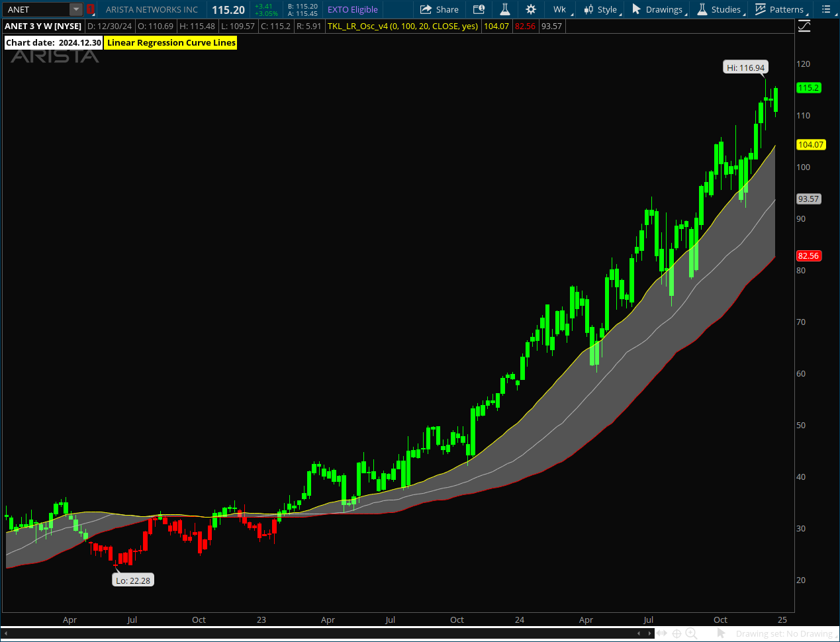Click the red 82.56 study value in header

point(525,26)
